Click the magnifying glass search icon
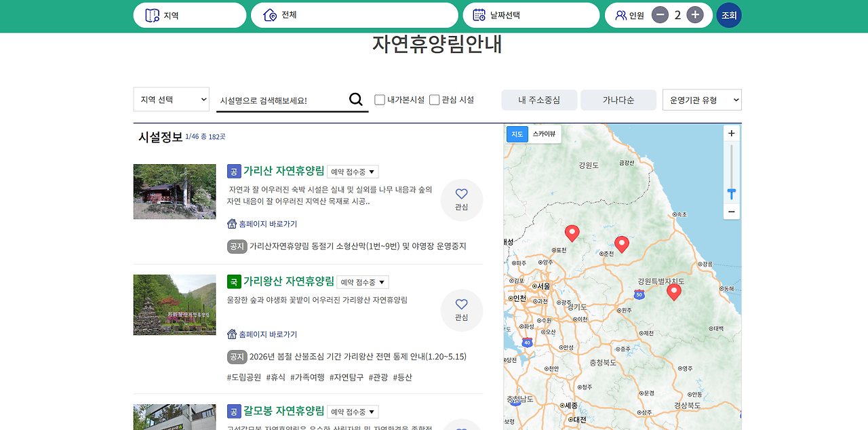This screenshot has height=430, width=868. [356, 100]
